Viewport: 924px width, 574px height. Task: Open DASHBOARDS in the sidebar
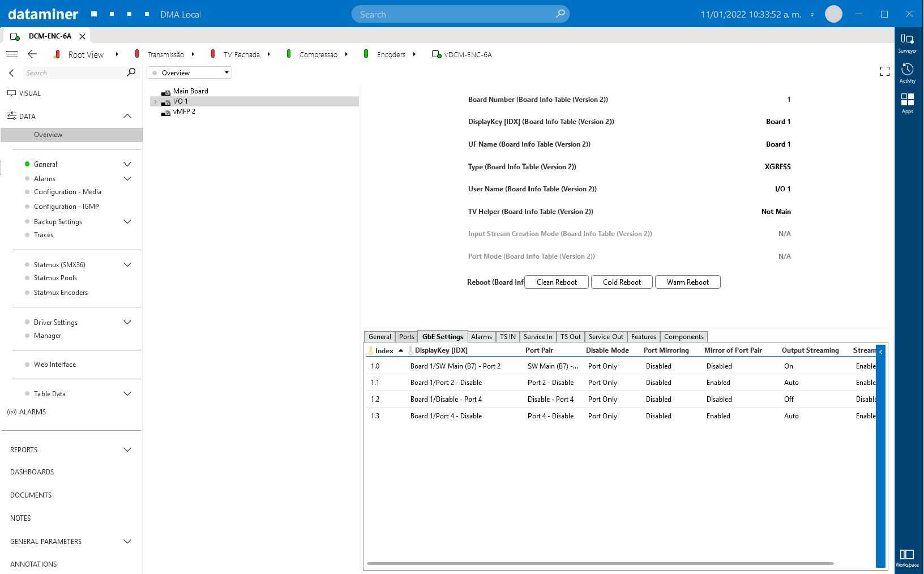pyautogui.click(x=32, y=472)
